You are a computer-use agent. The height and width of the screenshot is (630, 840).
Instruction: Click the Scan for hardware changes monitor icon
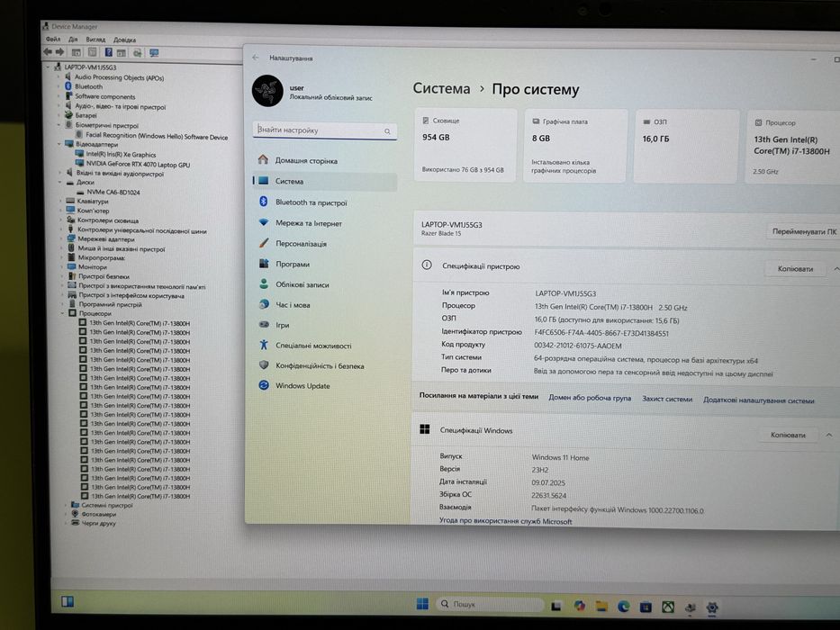point(154,52)
